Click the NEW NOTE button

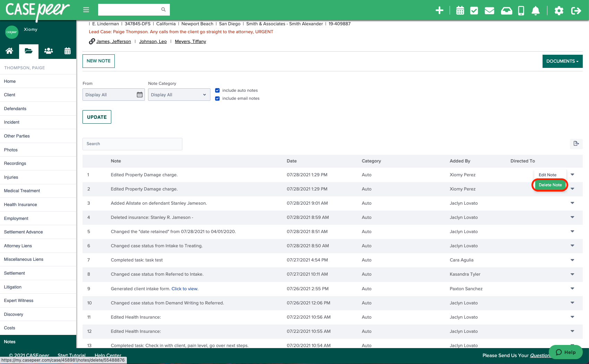pos(98,61)
